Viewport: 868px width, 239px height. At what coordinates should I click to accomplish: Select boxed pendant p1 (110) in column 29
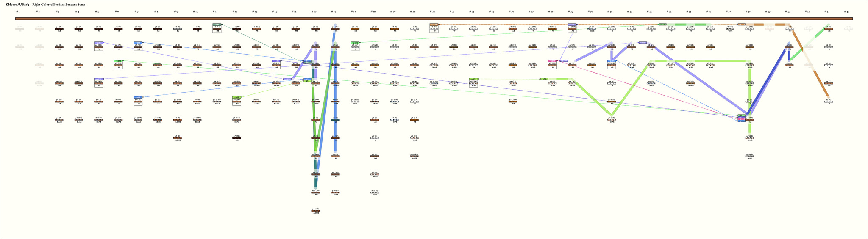pos(572,29)
